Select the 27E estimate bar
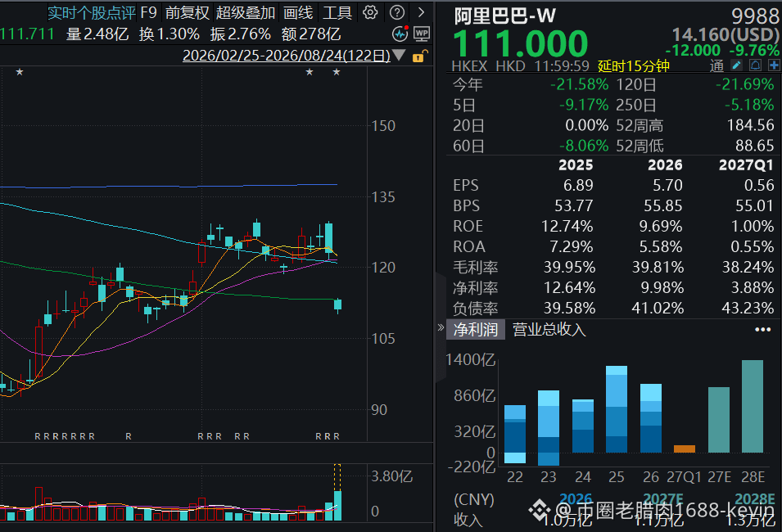 [719, 420]
